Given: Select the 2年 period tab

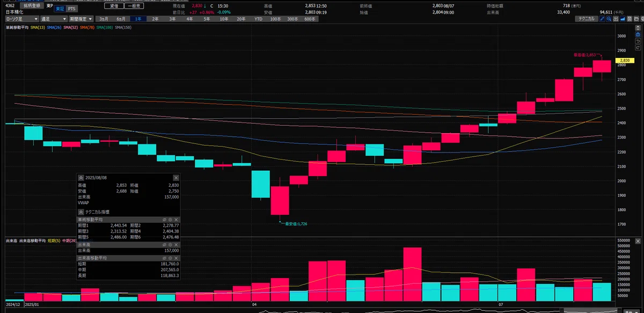Looking at the screenshot, I should pos(155,19).
